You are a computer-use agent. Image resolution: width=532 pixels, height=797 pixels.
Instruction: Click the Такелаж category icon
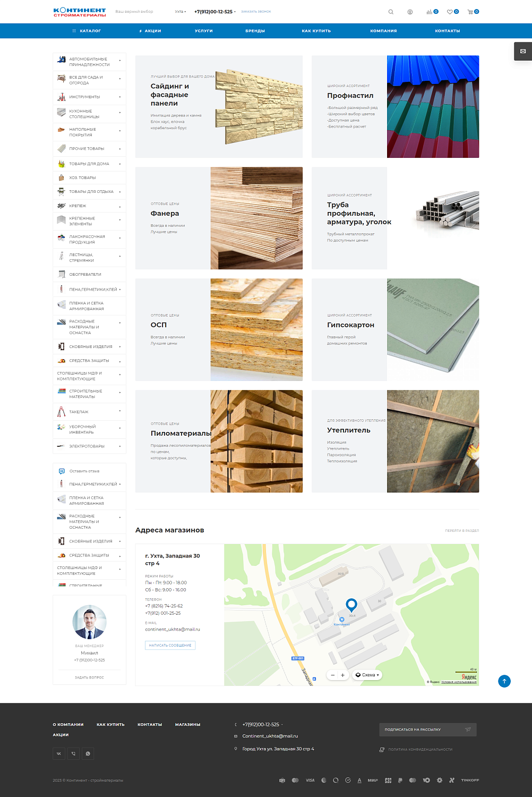click(62, 411)
